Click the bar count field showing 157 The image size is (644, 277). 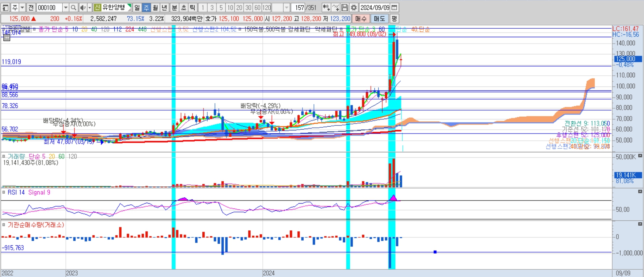tap(298, 7)
